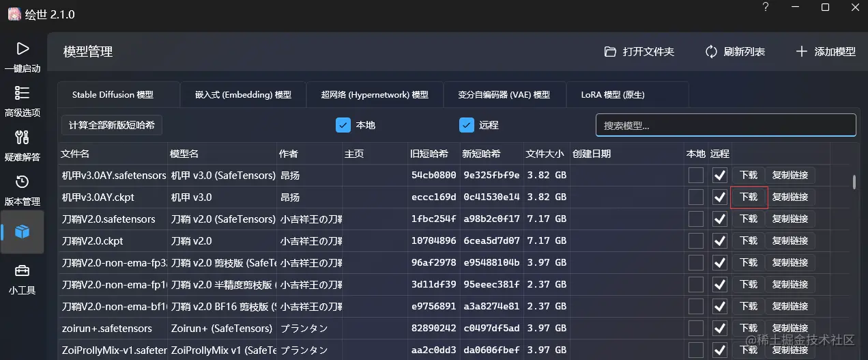This screenshot has height=360, width=868.
Task: Toggle 本地 checkbox for 机甲v3.0AY.safetensors
Action: click(x=696, y=176)
